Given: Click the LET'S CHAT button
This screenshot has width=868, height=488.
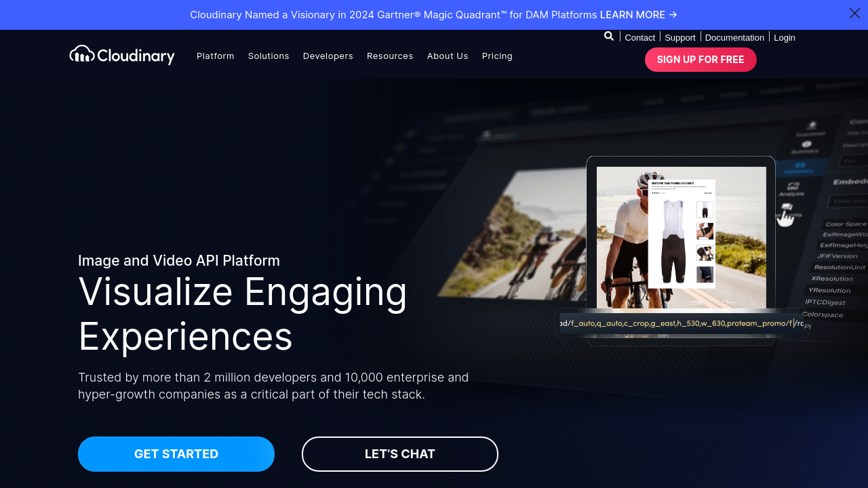Looking at the screenshot, I should [x=400, y=454].
